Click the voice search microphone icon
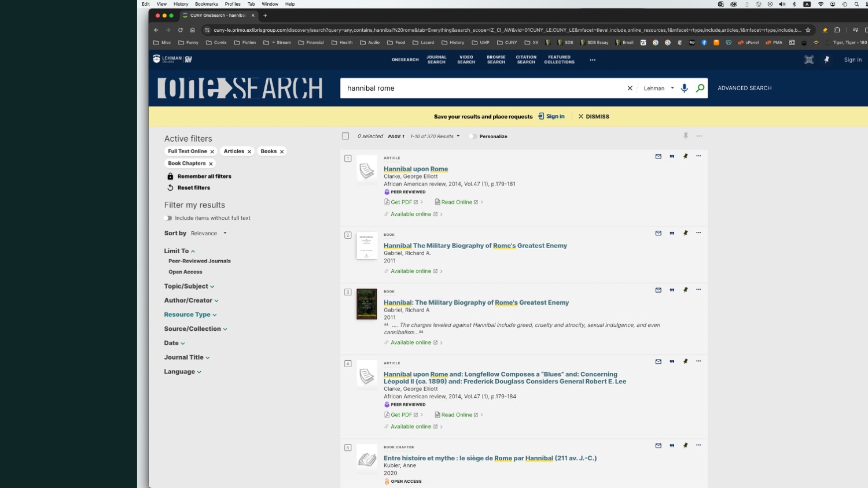This screenshot has width=868, height=488. (x=685, y=88)
